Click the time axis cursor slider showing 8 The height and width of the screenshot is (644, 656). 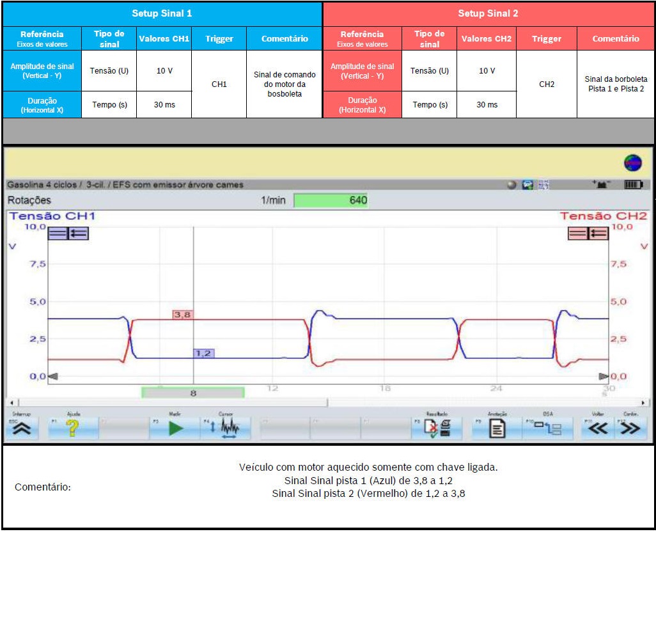pyautogui.click(x=192, y=393)
